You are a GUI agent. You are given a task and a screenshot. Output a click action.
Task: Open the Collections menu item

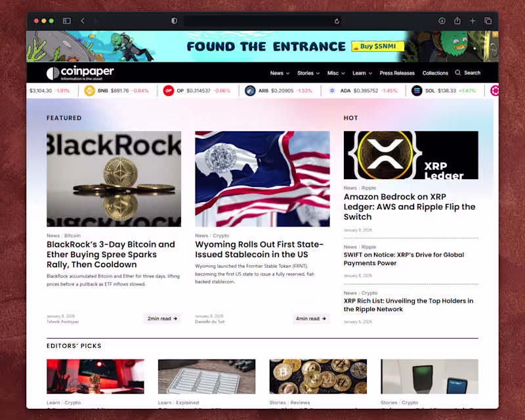click(x=435, y=73)
